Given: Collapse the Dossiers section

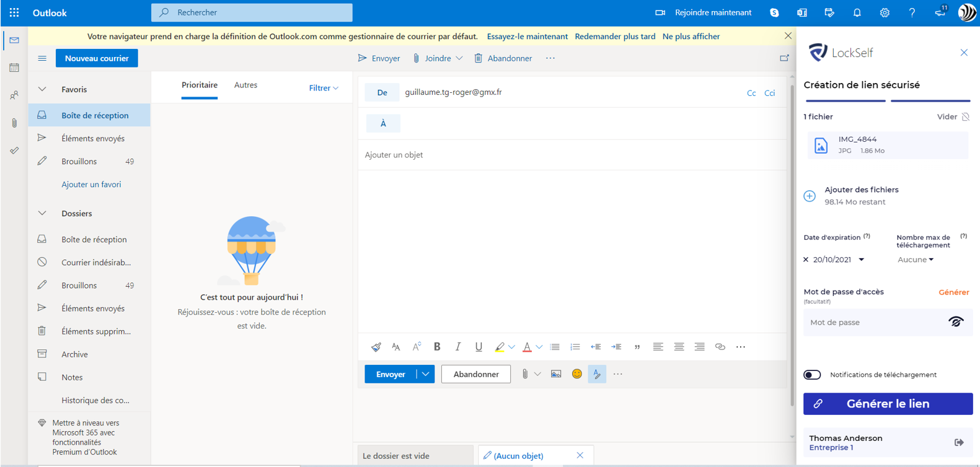Looking at the screenshot, I should pyautogui.click(x=42, y=213).
